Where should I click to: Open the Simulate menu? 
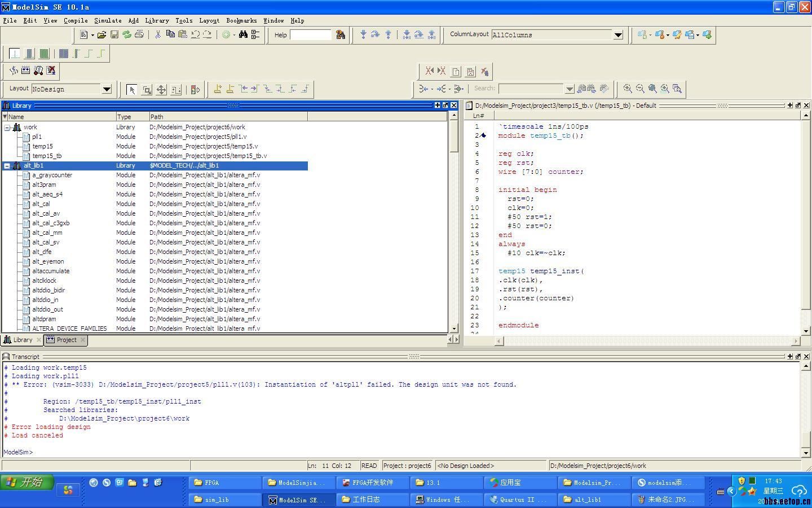pos(108,20)
